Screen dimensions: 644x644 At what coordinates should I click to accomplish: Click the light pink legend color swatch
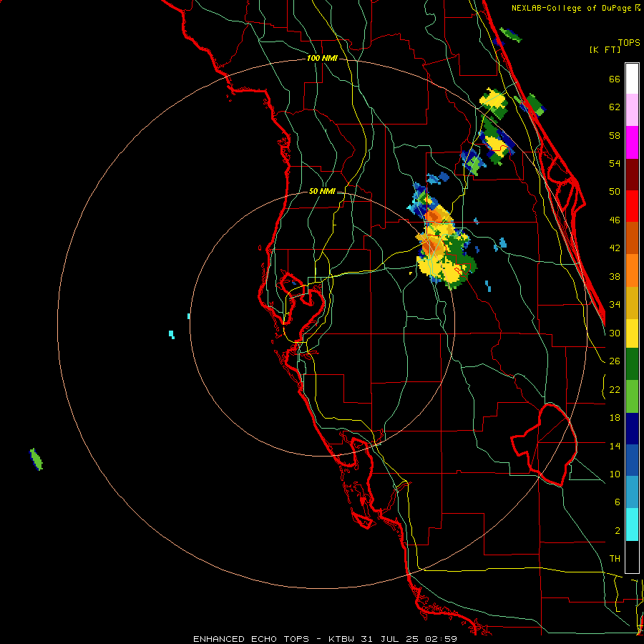pos(632,109)
